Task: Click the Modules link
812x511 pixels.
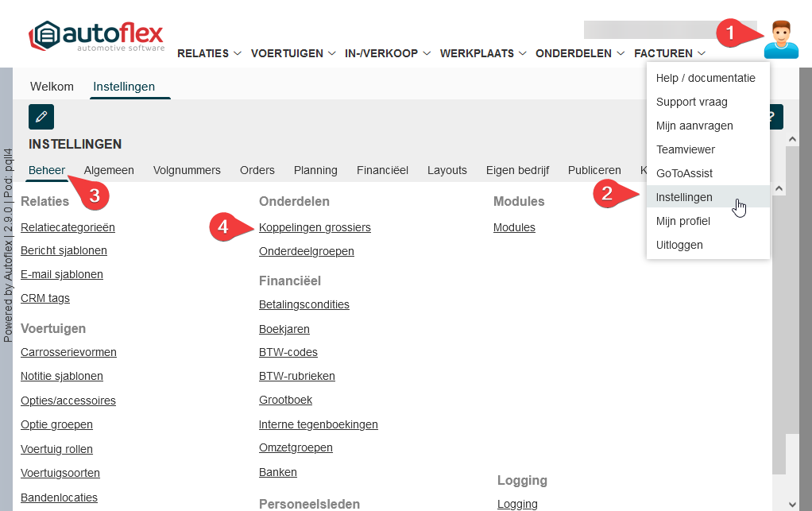Action: [x=514, y=227]
